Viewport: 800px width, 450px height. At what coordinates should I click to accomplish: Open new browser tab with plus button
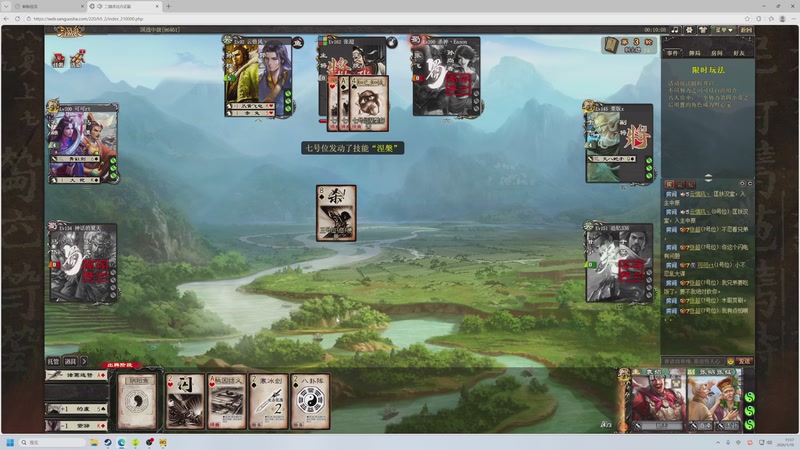tap(168, 6)
